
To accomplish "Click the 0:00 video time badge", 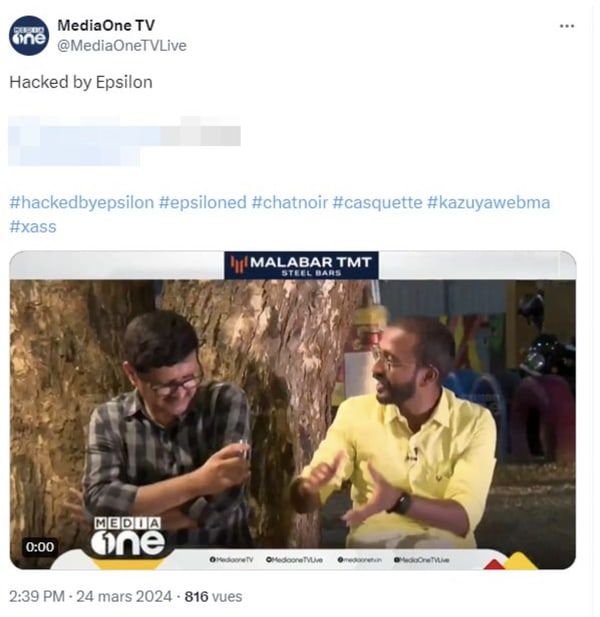I will 40,547.
